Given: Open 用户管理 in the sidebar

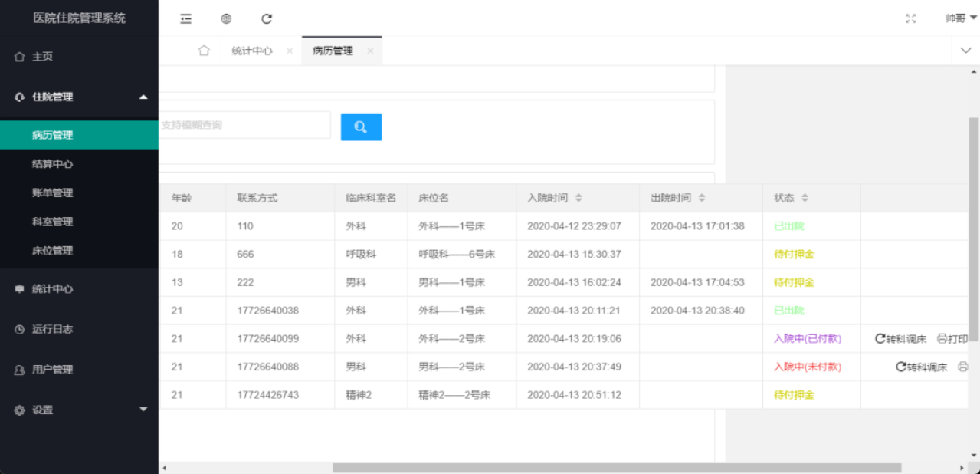Looking at the screenshot, I should (x=80, y=370).
